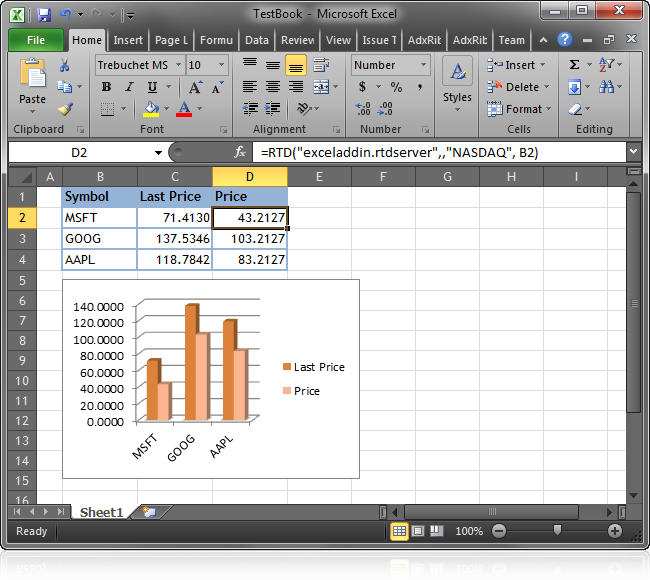This screenshot has height=580, width=650.
Task: Open the Number format dropdown
Action: [423, 65]
